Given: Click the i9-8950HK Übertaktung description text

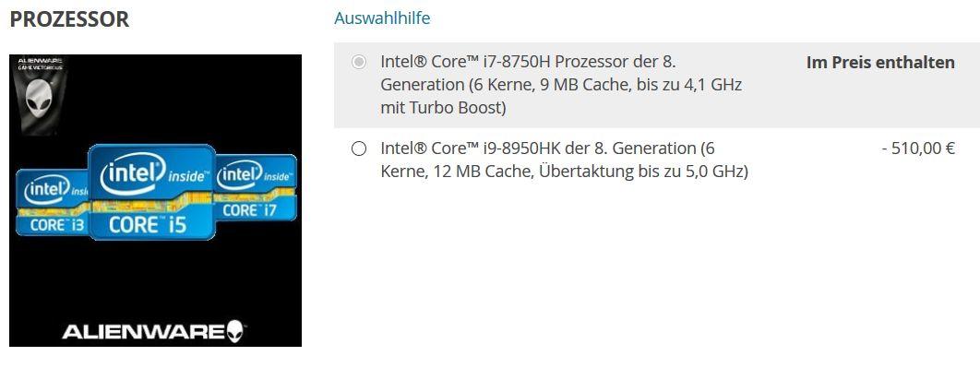Looking at the screenshot, I should coord(564,160).
